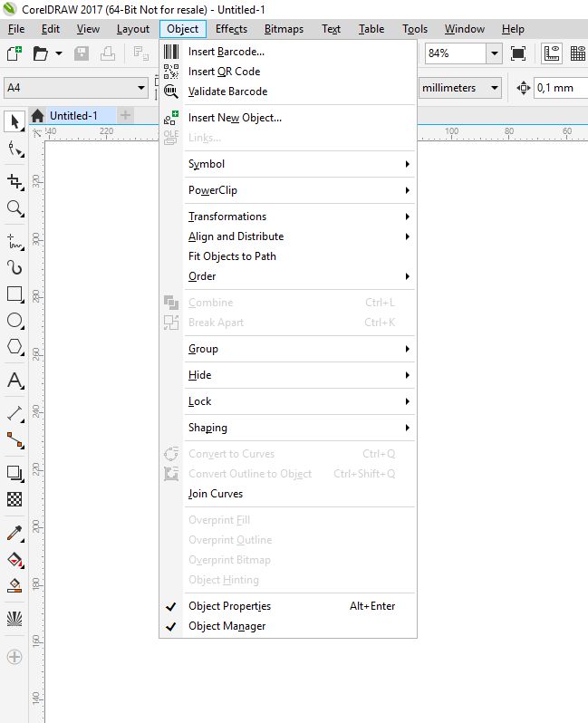Select the Interactive Fill tool

tap(14, 559)
